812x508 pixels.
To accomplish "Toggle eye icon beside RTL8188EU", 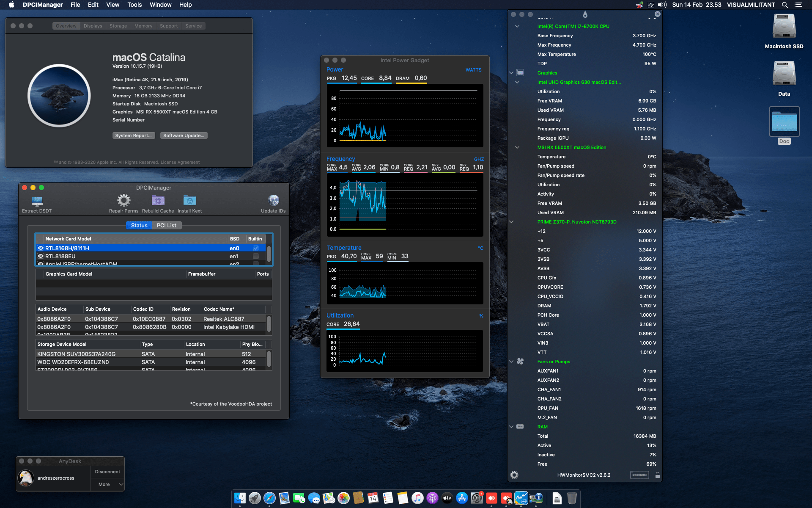I will tap(41, 256).
